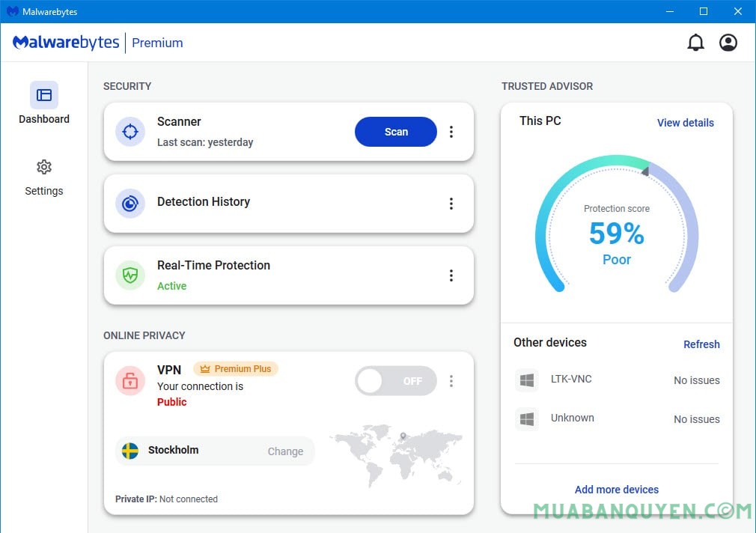Click the red 'Public' connection status

tap(171, 402)
